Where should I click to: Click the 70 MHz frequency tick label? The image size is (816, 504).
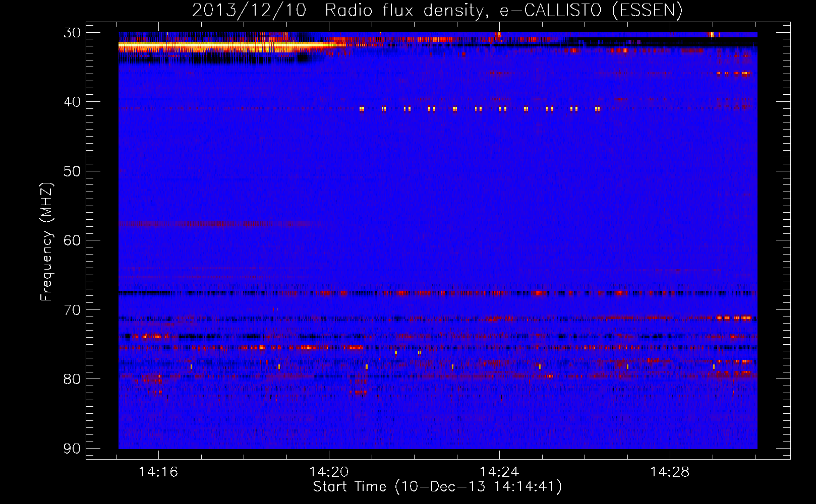tap(72, 309)
